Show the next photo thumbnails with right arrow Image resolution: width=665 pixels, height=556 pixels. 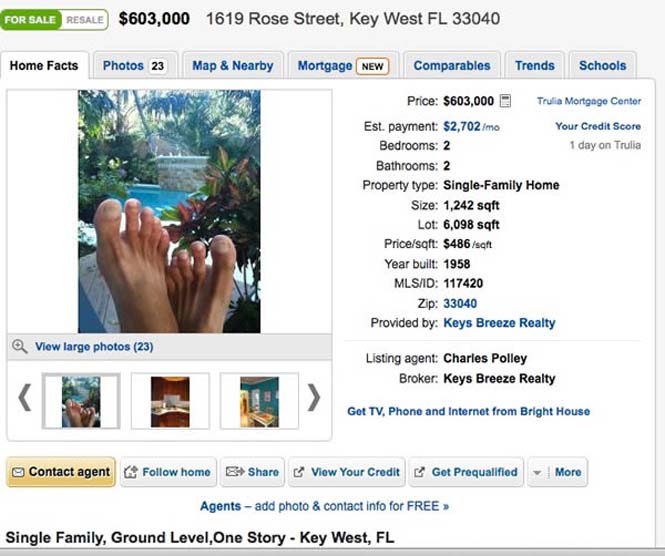point(314,398)
